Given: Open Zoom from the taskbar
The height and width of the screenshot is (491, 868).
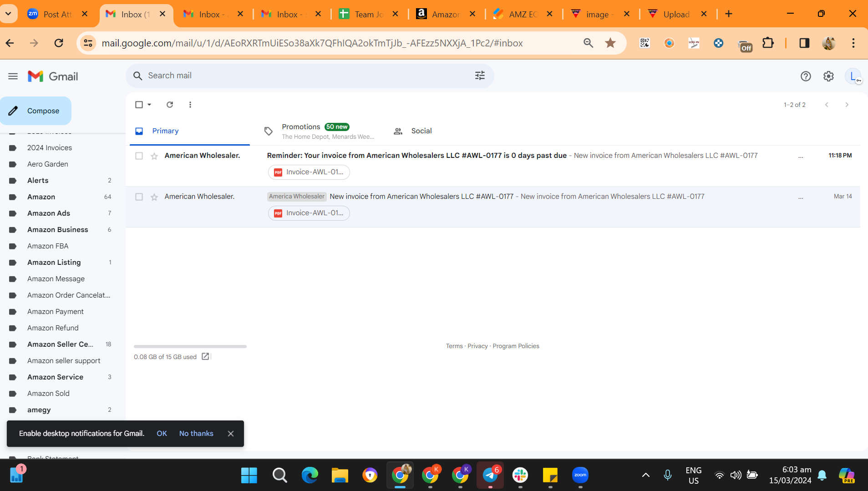Looking at the screenshot, I should 580,476.
